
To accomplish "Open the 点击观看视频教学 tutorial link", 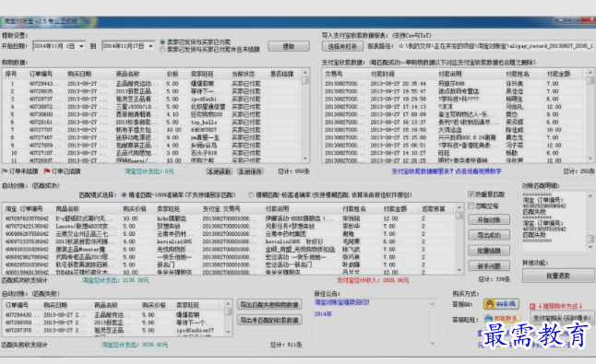I will click(478, 171).
